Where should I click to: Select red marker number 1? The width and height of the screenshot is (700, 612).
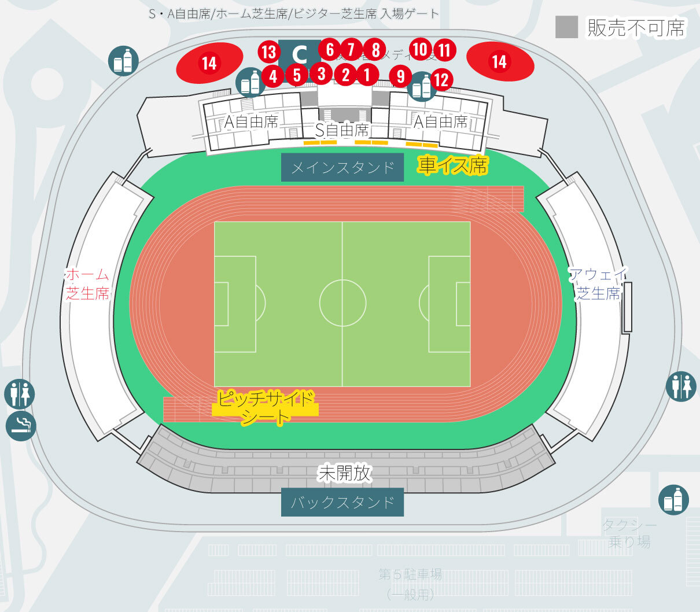pos(367,74)
